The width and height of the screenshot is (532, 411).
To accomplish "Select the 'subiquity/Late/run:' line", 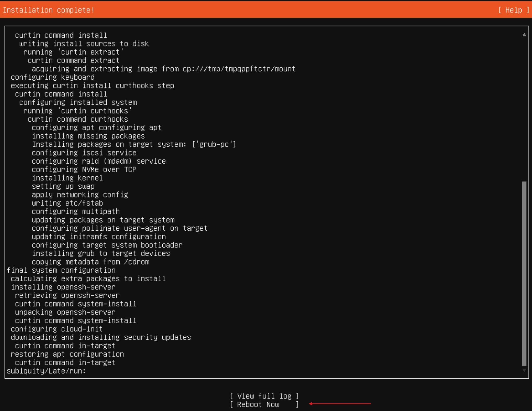I will click(x=46, y=371).
